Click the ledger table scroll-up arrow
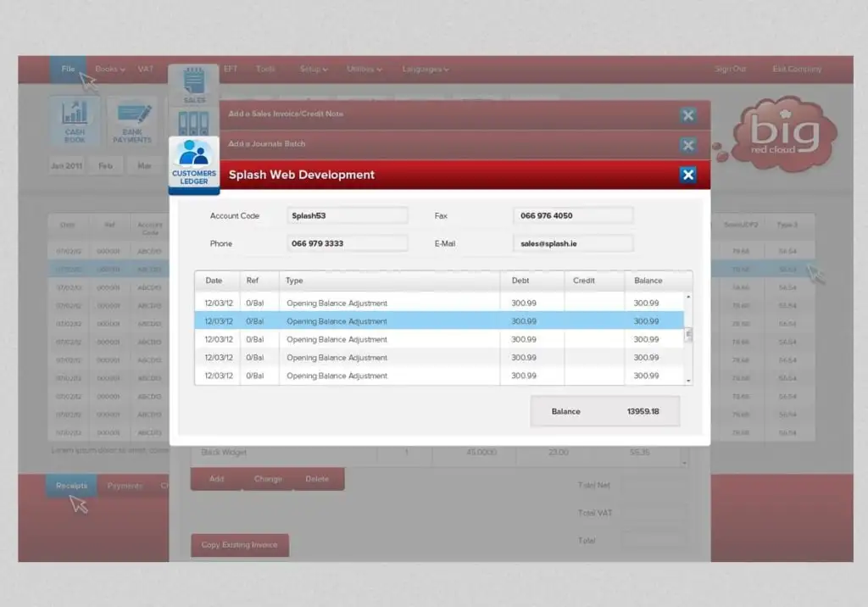The width and height of the screenshot is (868, 607). pos(688,298)
